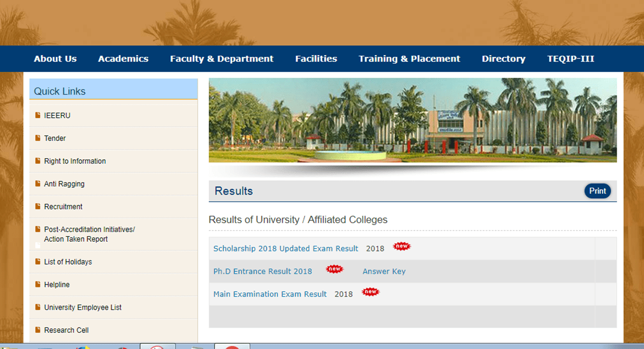Click the 'new' badge next to Ph.D Entrance Result

pos(334,269)
